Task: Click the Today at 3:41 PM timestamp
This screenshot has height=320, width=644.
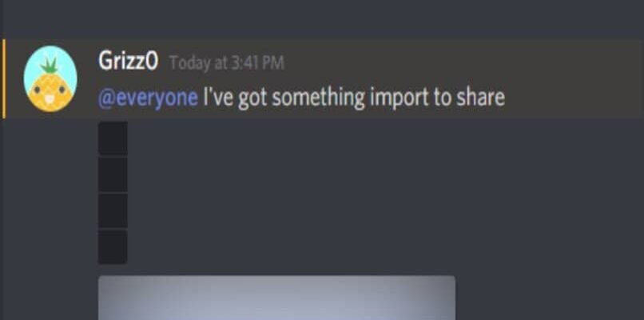Action: pos(227,63)
